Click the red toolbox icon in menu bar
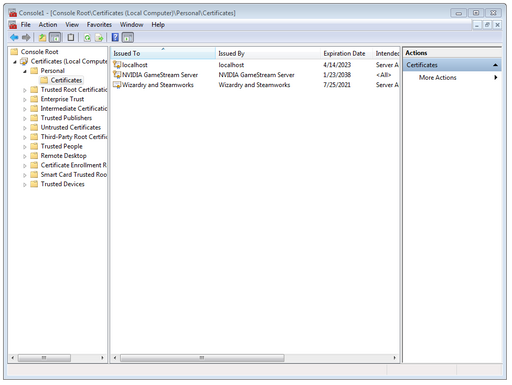This screenshot has width=512, height=385. (x=13, y=25)
